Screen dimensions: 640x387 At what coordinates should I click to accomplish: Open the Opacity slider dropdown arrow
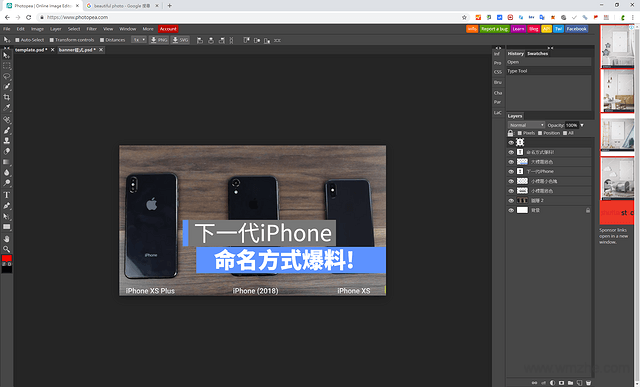[x=582, y=125]
